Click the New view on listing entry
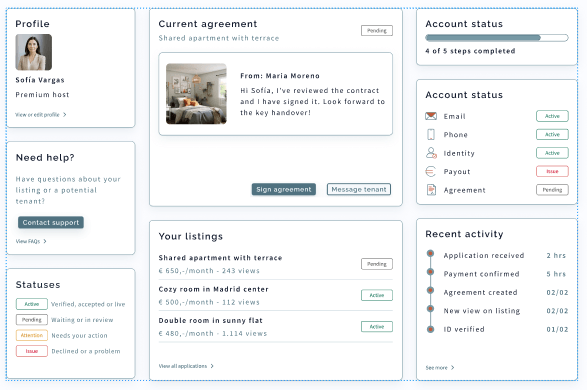587x390 pixels. click(x=497, y=311)
